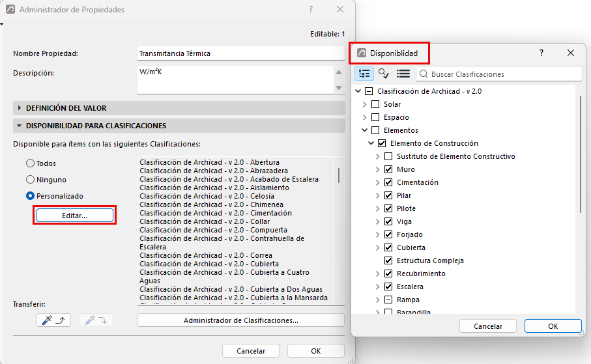Expand the Muro tree node

click(378, 169)
